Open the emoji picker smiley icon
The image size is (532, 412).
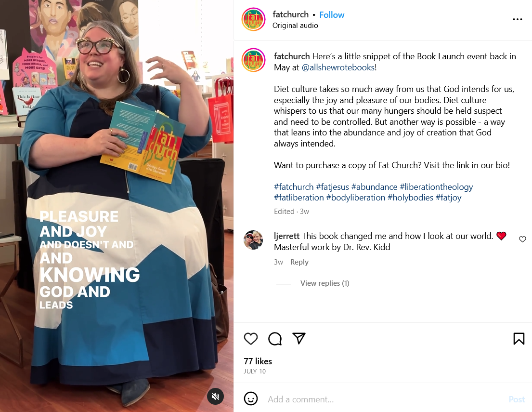pos(251,399)
